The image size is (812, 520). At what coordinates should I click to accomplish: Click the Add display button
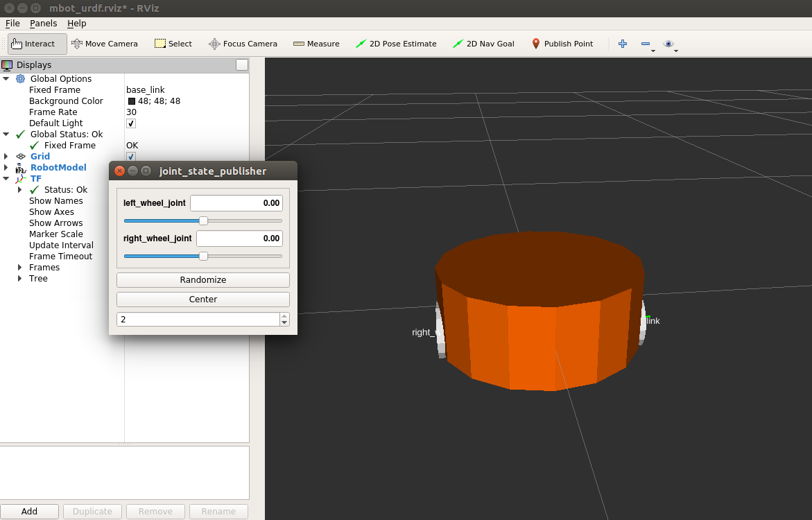tap(29, 512)
